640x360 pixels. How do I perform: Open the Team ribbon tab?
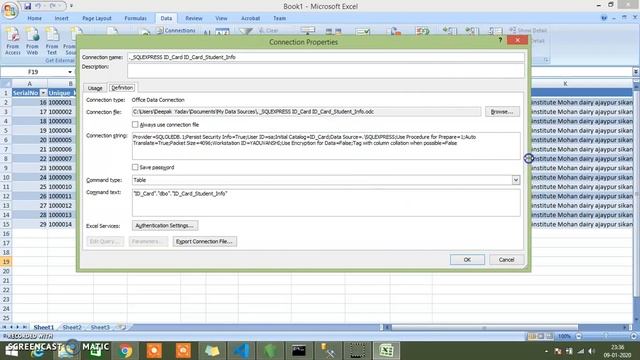click(x=280, y=18)
